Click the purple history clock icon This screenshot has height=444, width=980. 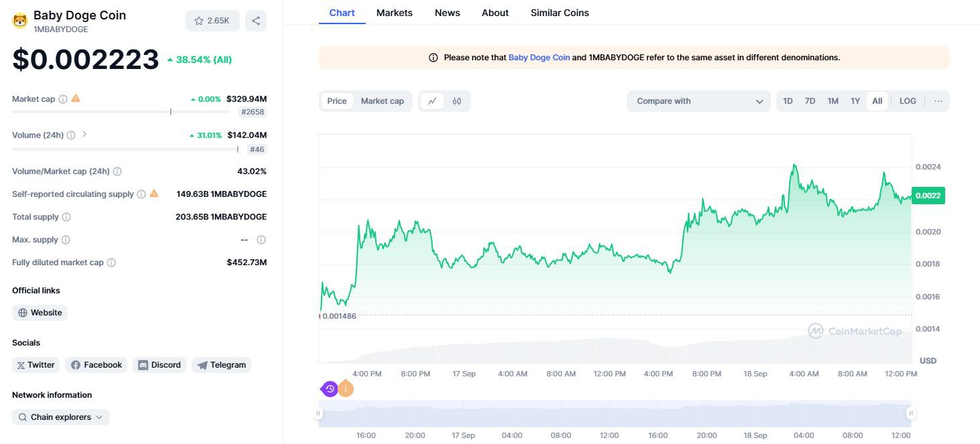click(x=330, y=388)
